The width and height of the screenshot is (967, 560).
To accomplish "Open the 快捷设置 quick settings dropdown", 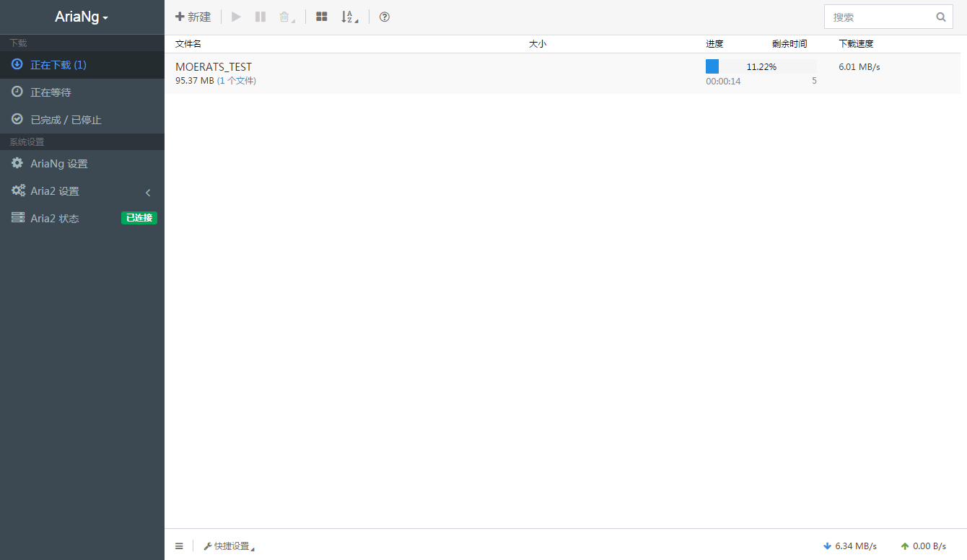I will tap(229, 546).
